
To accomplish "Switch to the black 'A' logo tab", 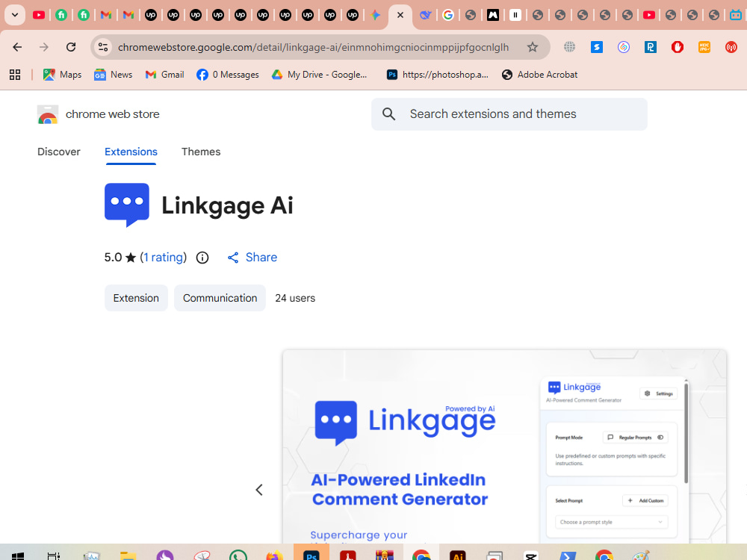I will click(x=492, y=15).
